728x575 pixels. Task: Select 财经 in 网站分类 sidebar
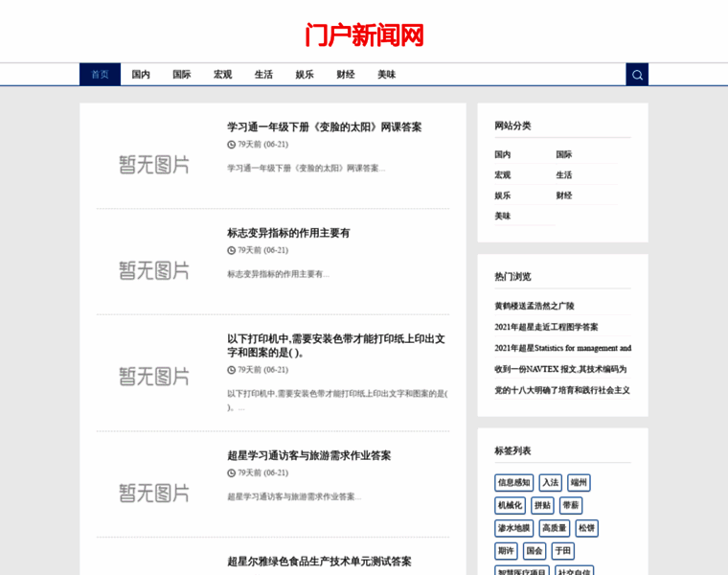coord(564,195)
